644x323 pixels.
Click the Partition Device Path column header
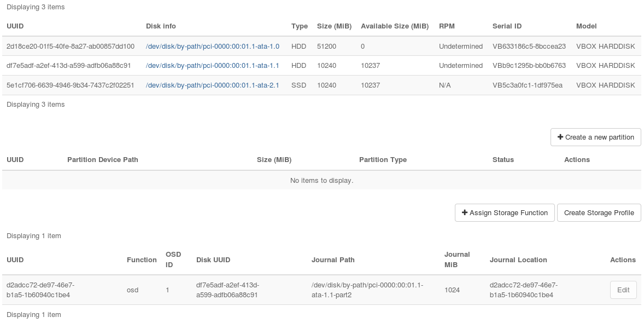[103, 160]
